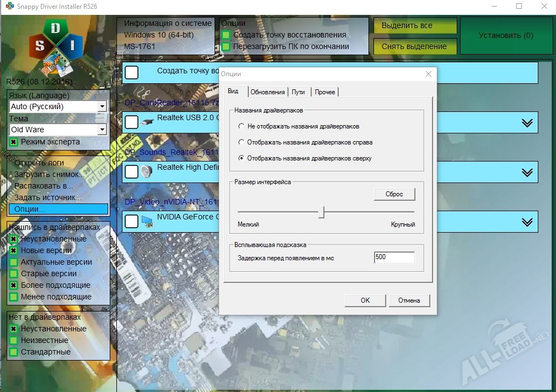Click the NVIDIA GeForce display adapter icon

(147, 221)
